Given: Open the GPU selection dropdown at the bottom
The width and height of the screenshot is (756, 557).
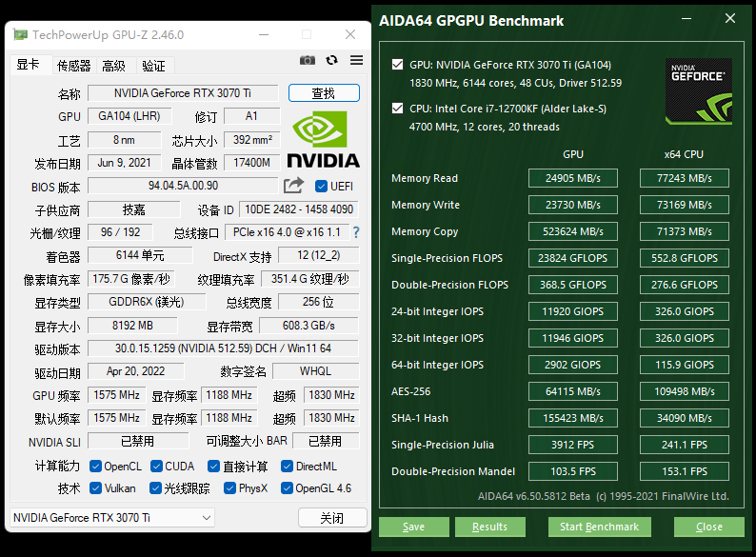Looking at the screenshot, I should point(112,517).
